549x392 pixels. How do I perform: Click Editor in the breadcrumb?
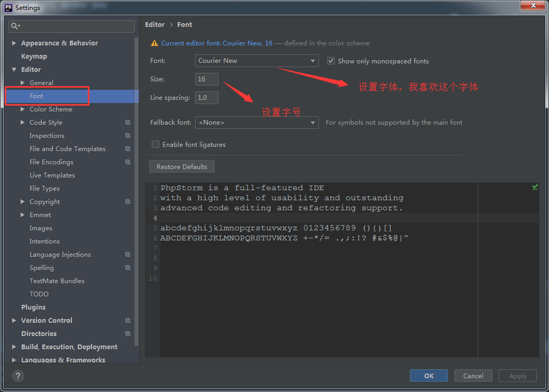(155, 24)
